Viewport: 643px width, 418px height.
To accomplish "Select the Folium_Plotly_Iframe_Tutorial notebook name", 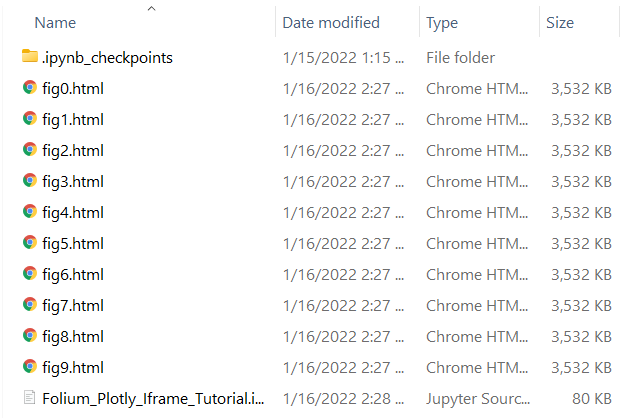I will [153, 398].
